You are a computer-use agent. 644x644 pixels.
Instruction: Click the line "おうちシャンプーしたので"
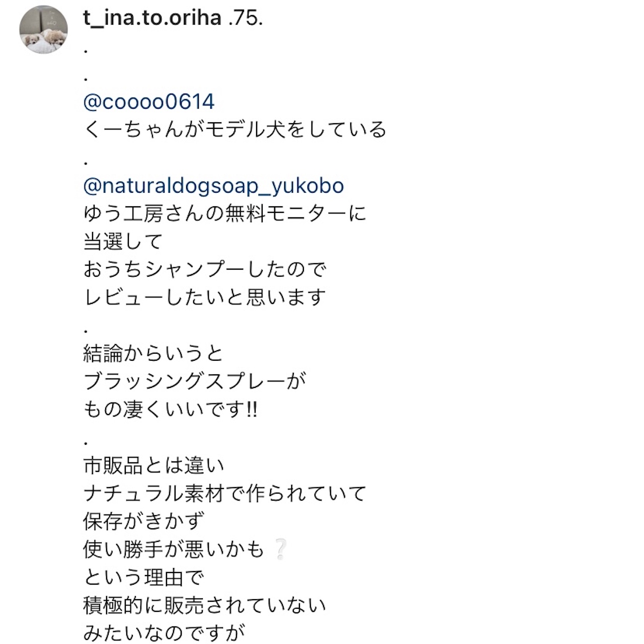click(x=205, y=270)
